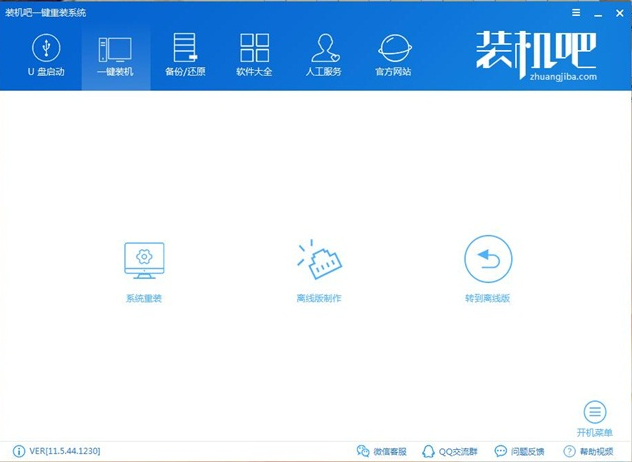The width and height of the screenshot is (632, 462).
Task: Visit the 官方网站 globe icon
Action: click(x=395, y=48)
